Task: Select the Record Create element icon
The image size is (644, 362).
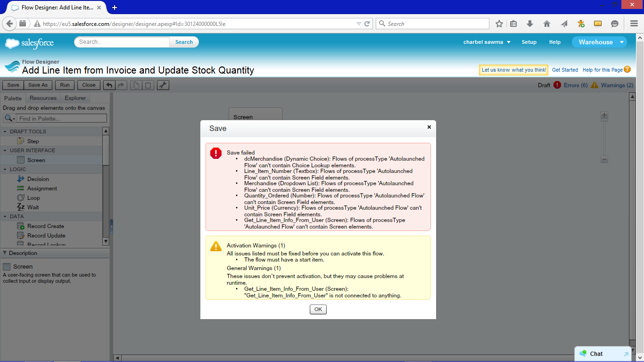Action: [20, 226]
